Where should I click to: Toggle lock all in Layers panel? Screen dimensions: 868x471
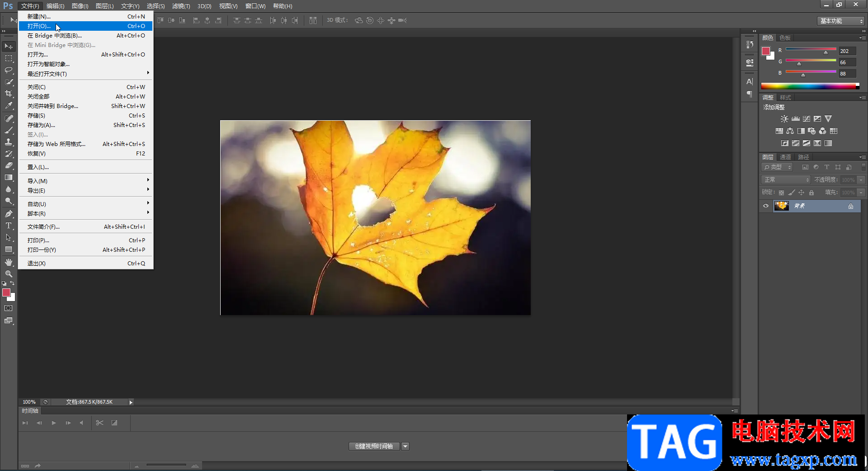coord(811,193)
